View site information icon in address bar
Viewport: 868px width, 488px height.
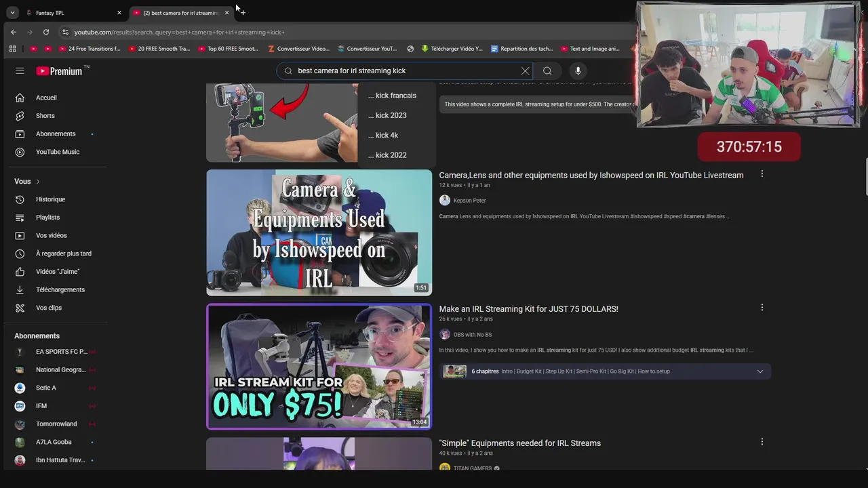[65, 32]
